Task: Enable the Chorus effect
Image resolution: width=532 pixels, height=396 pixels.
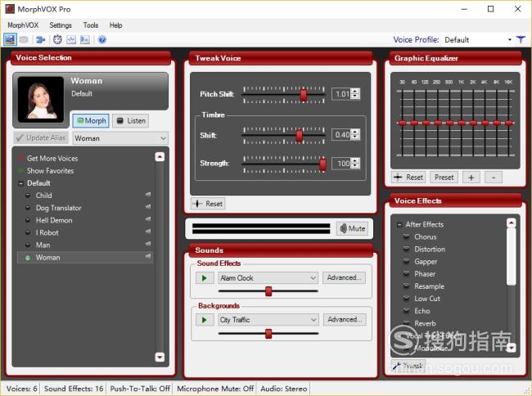Action: point(406,236)
